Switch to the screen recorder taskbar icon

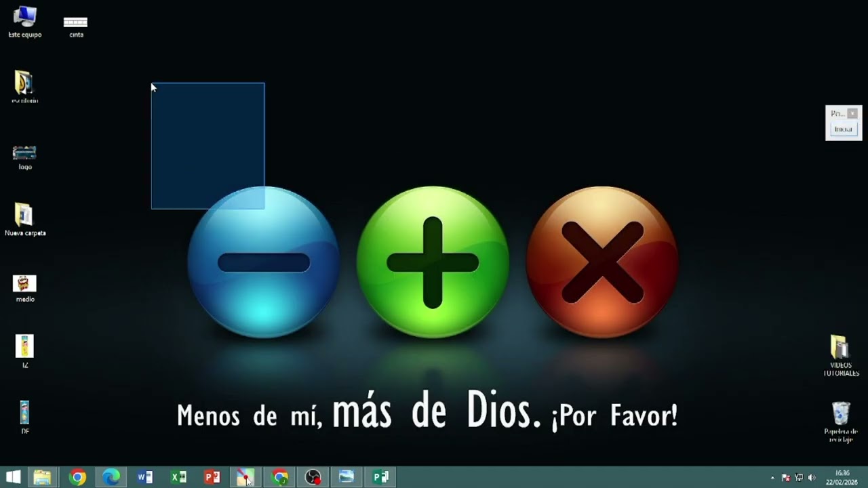click(x=313, y=477)
